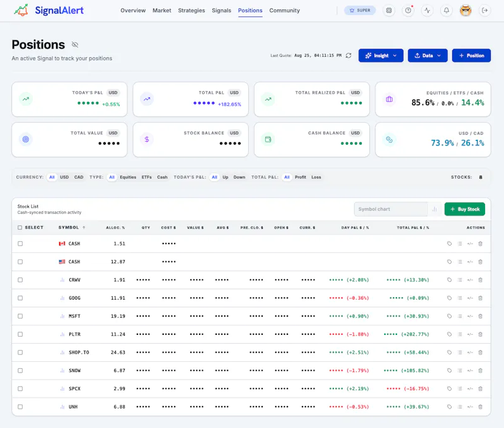Screen dimensions: 504x428
Task: Switch to the Overview tab
Action: 133,11
